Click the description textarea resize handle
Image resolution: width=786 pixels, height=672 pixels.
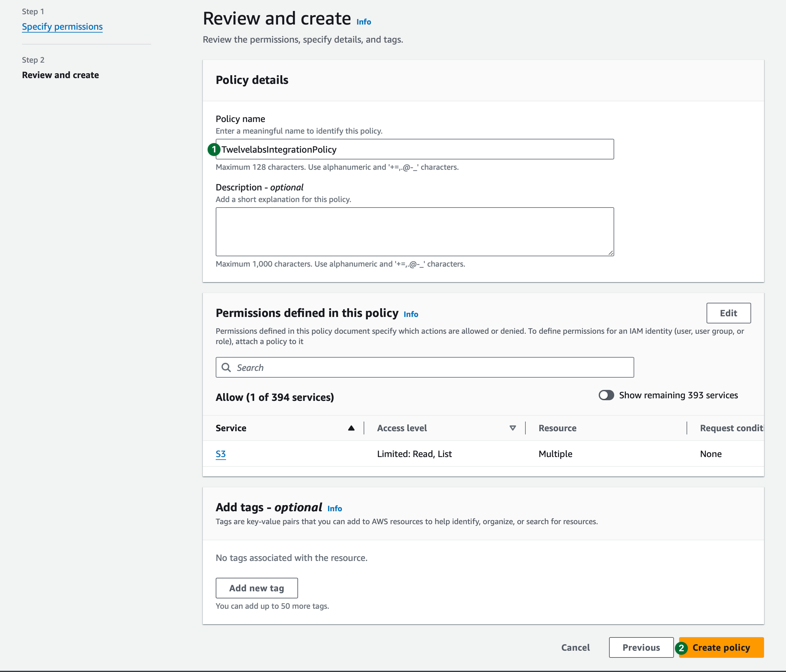tap(610, 253)
